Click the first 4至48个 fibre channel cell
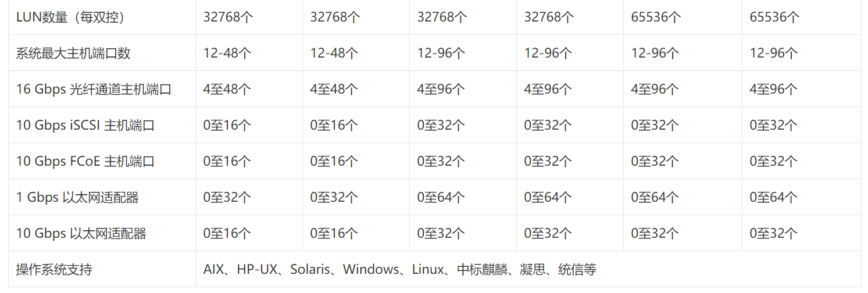 (x=227, y=89)
